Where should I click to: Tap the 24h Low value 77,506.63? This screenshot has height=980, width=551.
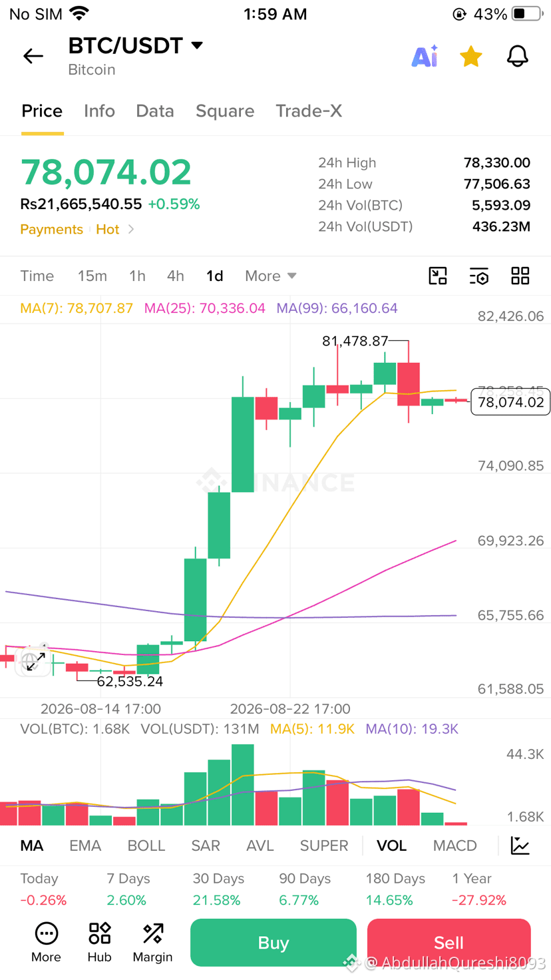(x=496, y=184)
